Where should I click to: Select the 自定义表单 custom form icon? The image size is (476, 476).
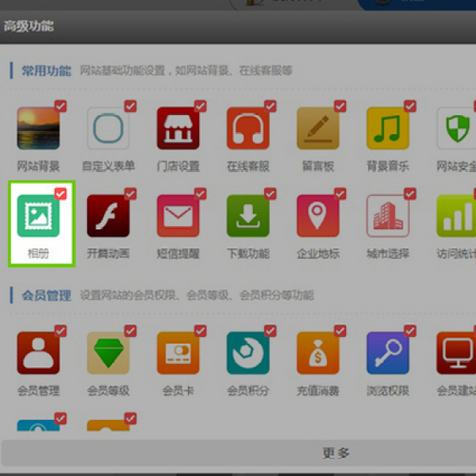[108, 129]
